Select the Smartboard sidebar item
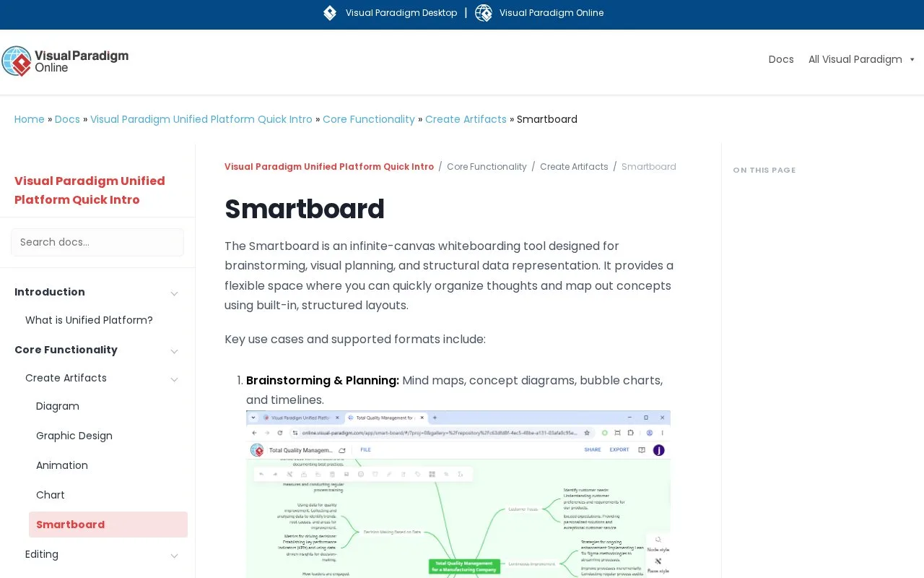This screenshot has height=578, width=924. click(x=108, y=525)
